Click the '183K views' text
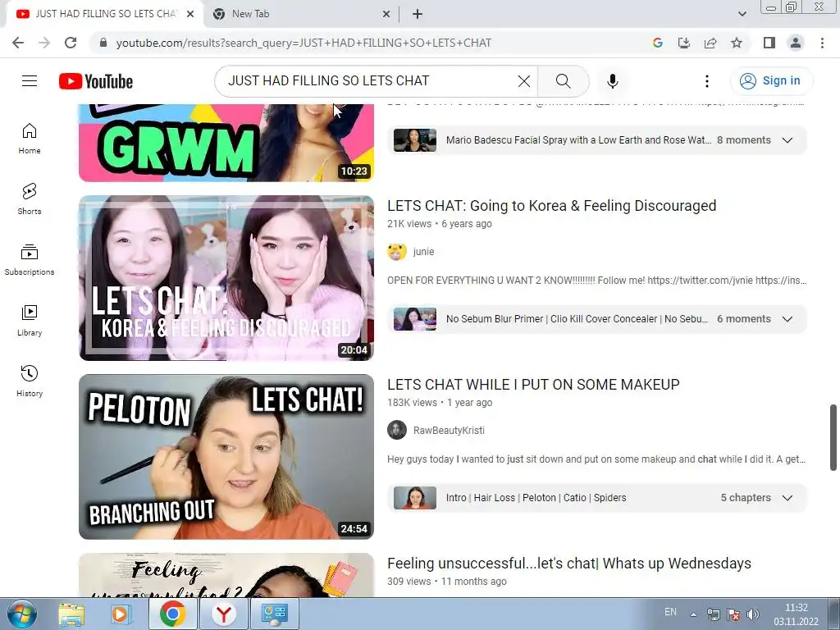The width and height of the screenshot is (840, 630). 412,403
